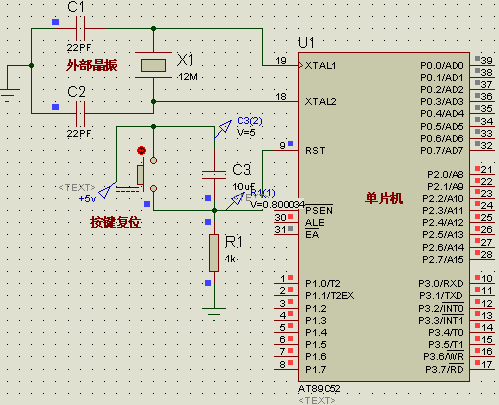
Task: Select the C3 10uF capacitor symbol
Action: coord(214,175)
